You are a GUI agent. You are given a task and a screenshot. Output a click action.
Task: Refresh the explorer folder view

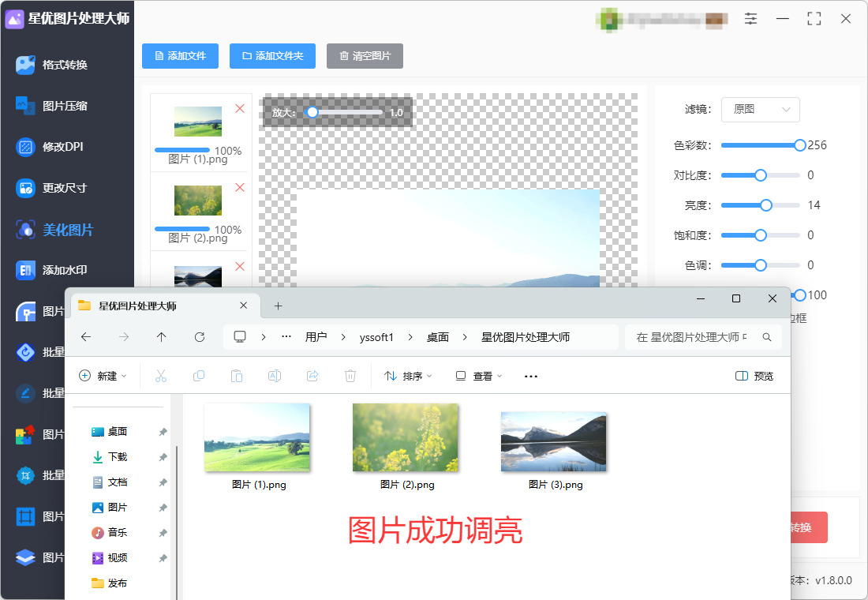200,337
